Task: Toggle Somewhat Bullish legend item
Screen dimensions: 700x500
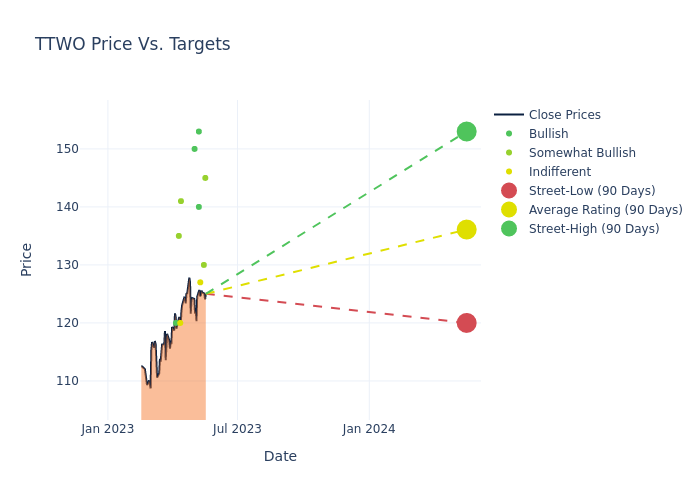Action: 581,153
